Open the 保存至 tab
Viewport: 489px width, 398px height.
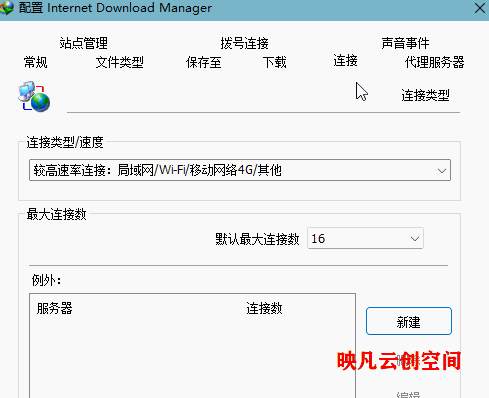(x=203, y=62)
